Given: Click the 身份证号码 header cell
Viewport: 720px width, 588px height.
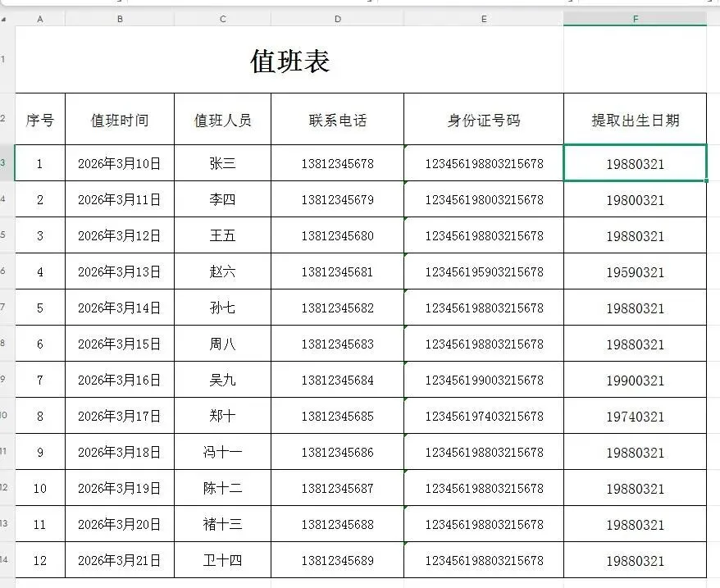Looking at the screenshot, I should 484,119.
